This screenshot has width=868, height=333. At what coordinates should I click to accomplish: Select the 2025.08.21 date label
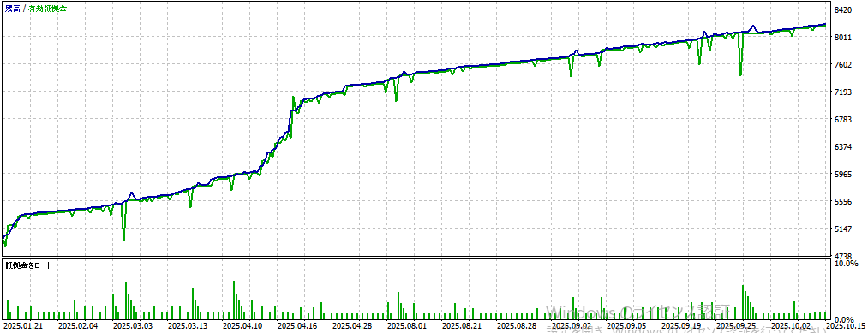[x=463, y=326]
